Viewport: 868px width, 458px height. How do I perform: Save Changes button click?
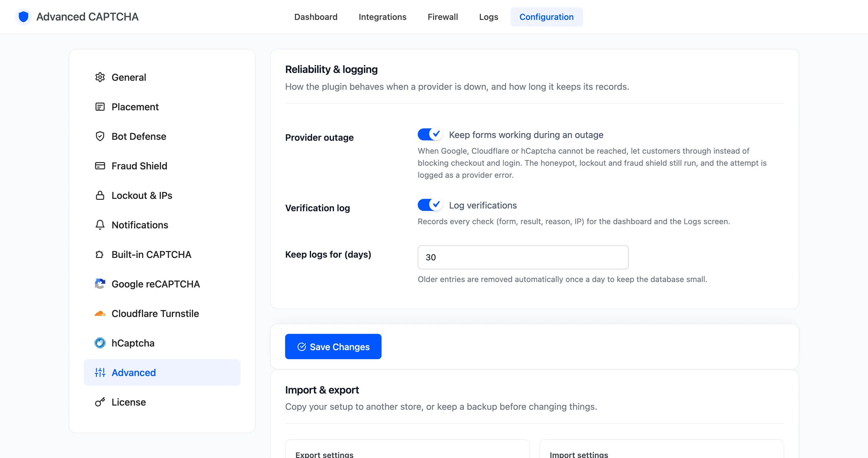tap(333, 347)
